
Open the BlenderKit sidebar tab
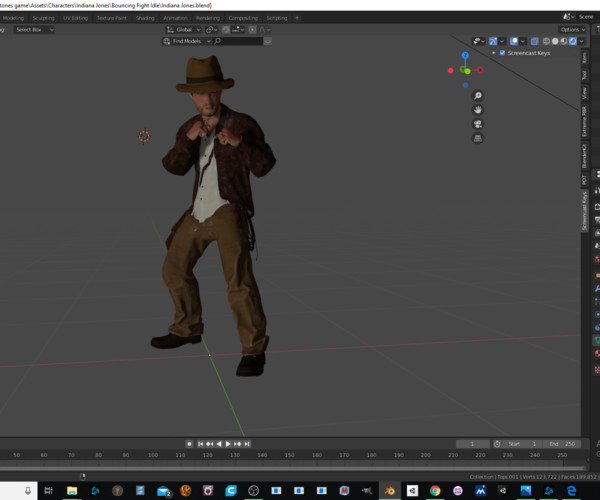coord(584,156)
